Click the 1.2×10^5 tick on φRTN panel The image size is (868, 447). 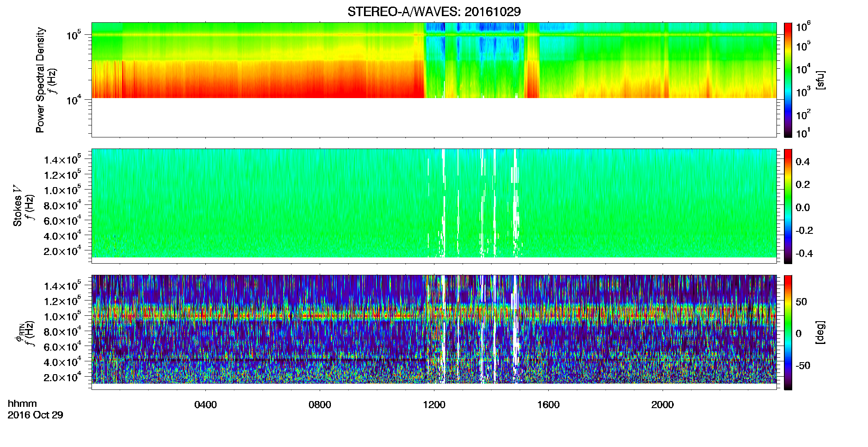point(63,301)
